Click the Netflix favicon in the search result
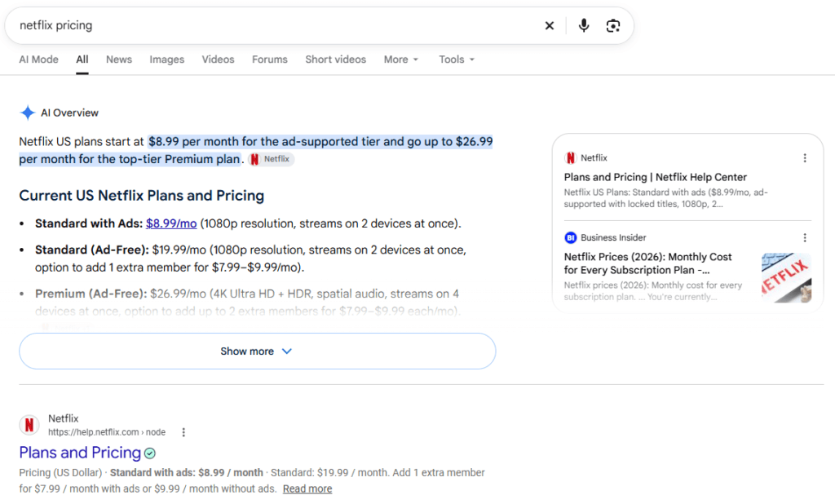The image size is (835, 504). click(x=29, y=425)
